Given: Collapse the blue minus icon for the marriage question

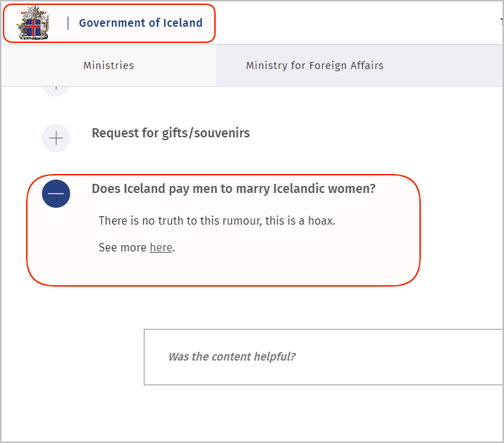Looking at the screenshot, I should [x=56, y=194].
